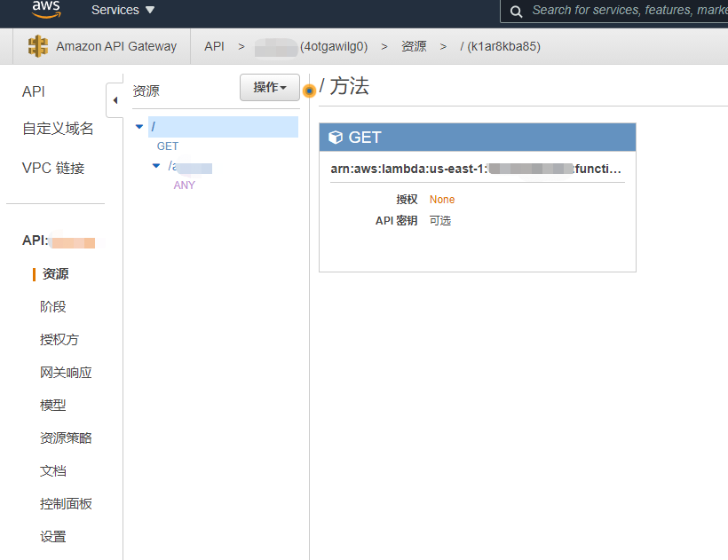728x560 pixels.
Task: Click the API breadcrumb link
Action: click(214, 46)
